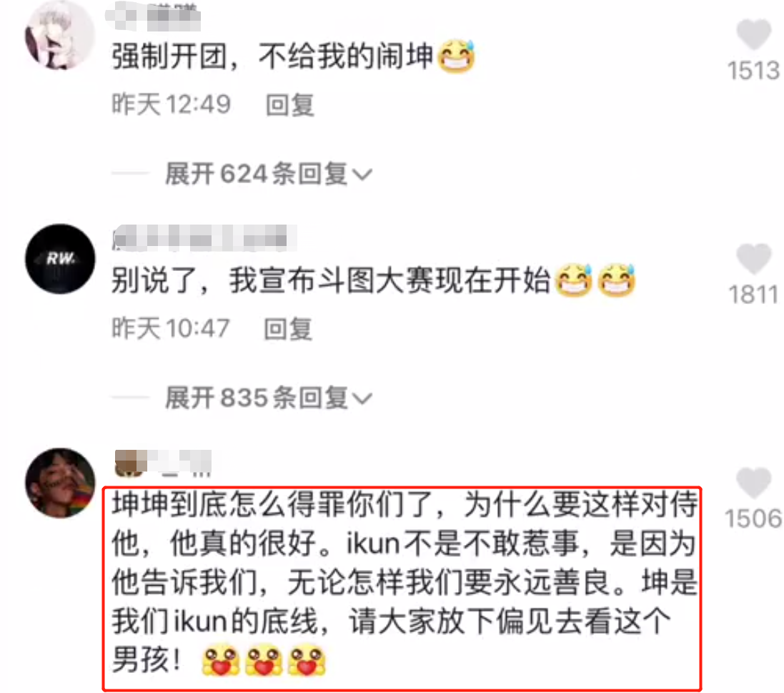Reply to the comment posted at 10:47
The width and height of the screenshot is (784, 693).
[x=288, y=329]
